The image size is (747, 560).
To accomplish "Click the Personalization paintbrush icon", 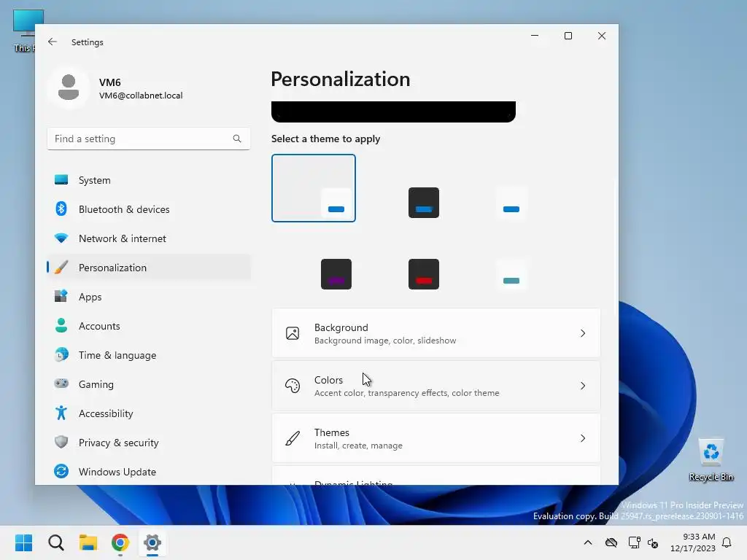I will [x=61, y=267].
